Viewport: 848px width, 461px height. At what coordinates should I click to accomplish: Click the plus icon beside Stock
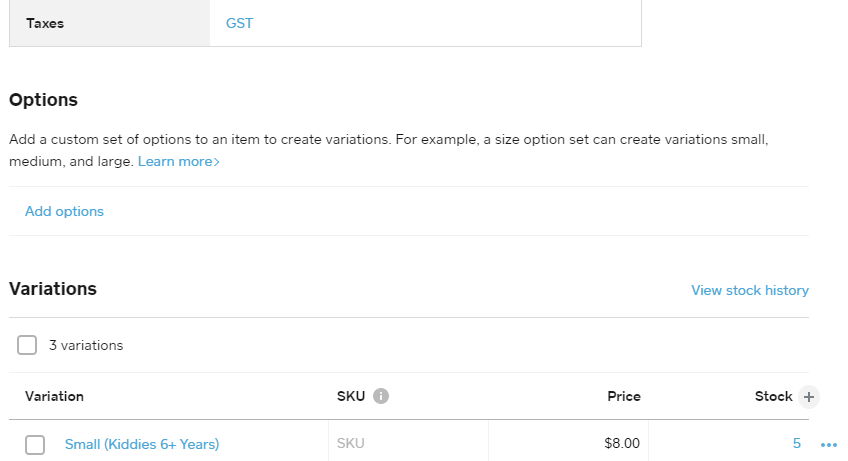[x=810, y=397]
